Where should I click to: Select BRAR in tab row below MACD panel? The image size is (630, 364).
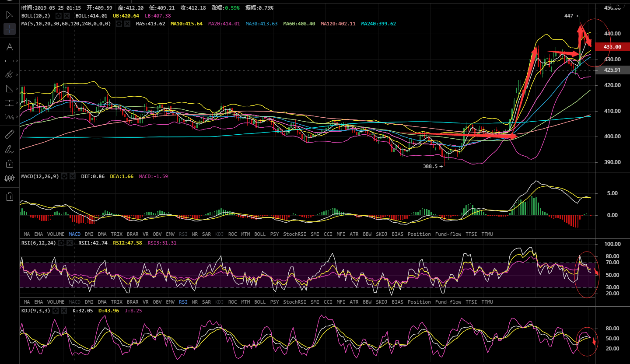pos(133,234)
